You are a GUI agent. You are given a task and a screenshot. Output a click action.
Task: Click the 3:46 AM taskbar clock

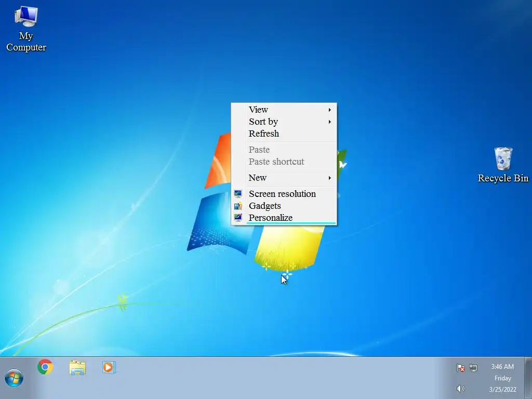point(502,366)
